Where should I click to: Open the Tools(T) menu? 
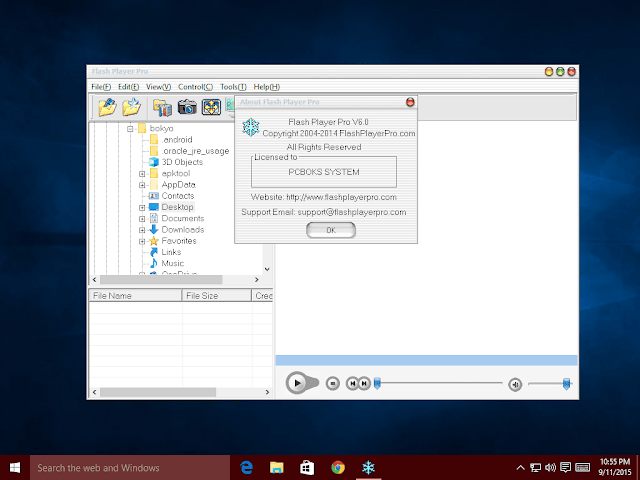233,87
